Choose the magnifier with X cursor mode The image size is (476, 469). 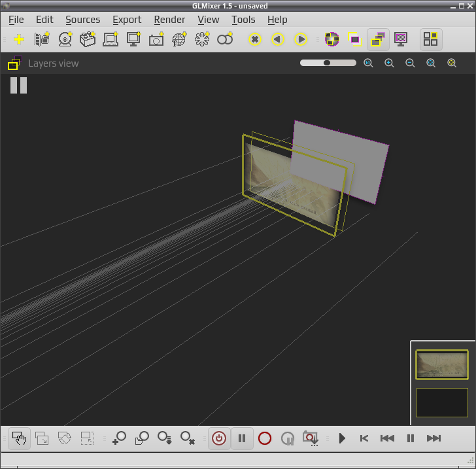[x=188, y=438]
